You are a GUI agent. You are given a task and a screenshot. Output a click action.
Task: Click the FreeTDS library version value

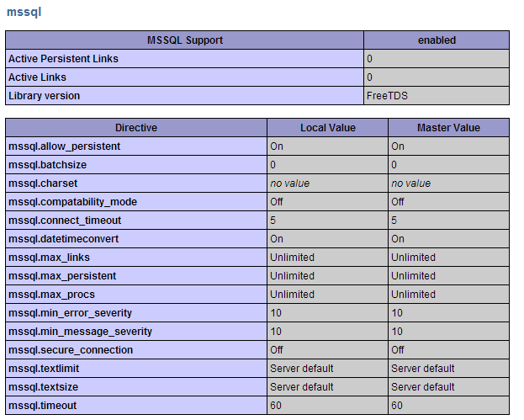(387, 96)
